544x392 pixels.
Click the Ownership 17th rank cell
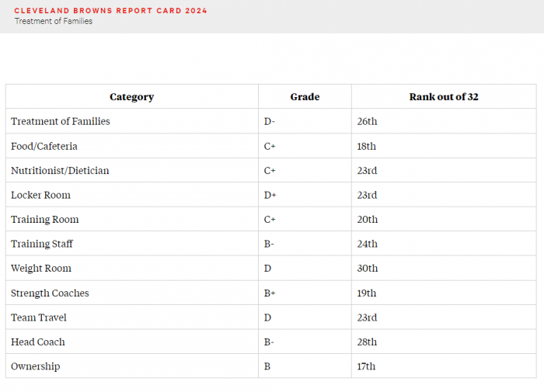click(x=444, y=366)
